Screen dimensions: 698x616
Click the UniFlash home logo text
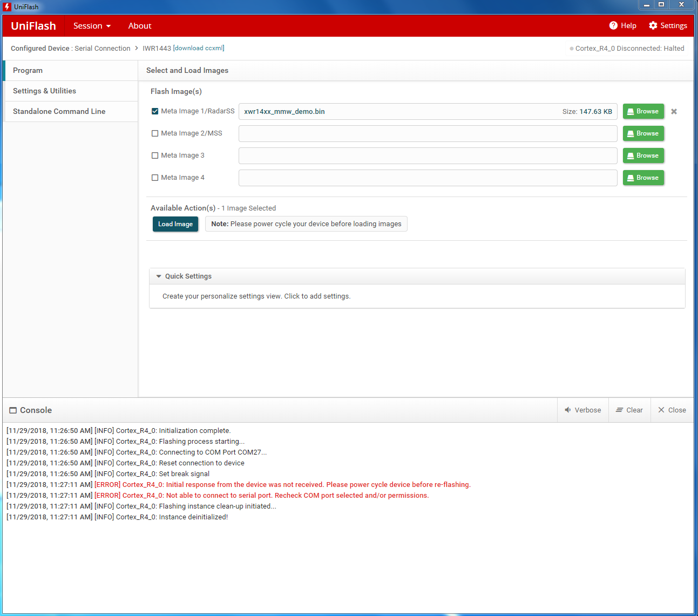[x=33, y=26]
